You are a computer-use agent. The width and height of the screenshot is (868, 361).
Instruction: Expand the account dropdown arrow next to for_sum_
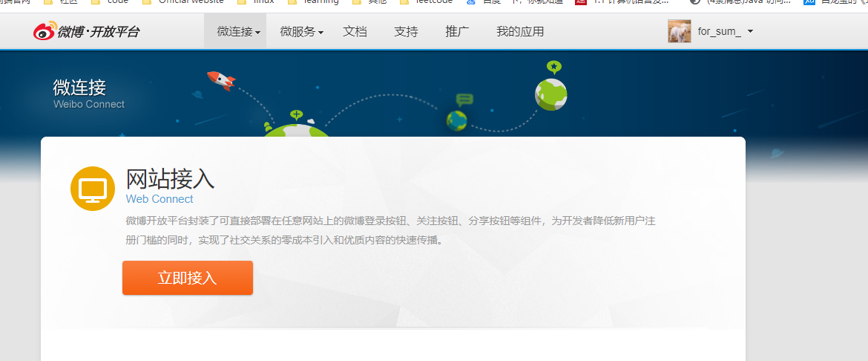click(750, 32)
